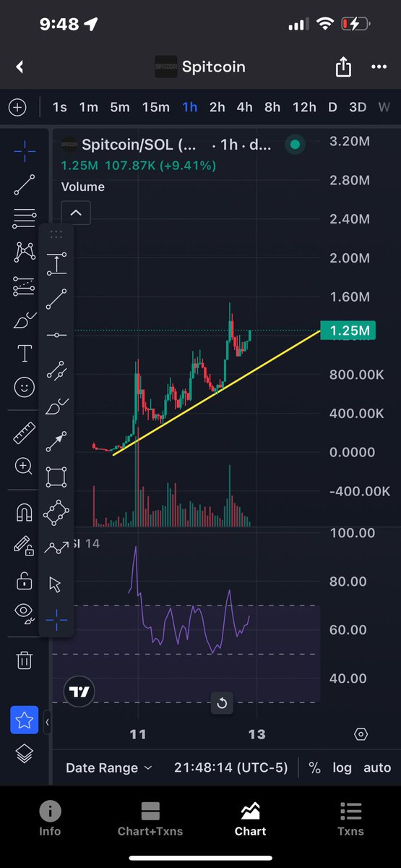Open chart settings gear icon
The height and width of the screenshot is (868, 401).
(361, 734)
